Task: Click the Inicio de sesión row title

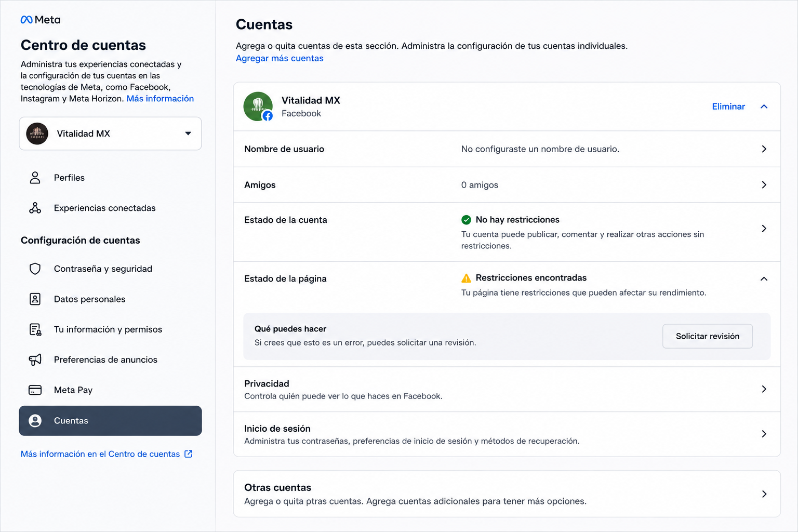Action: tap(277, 429)
